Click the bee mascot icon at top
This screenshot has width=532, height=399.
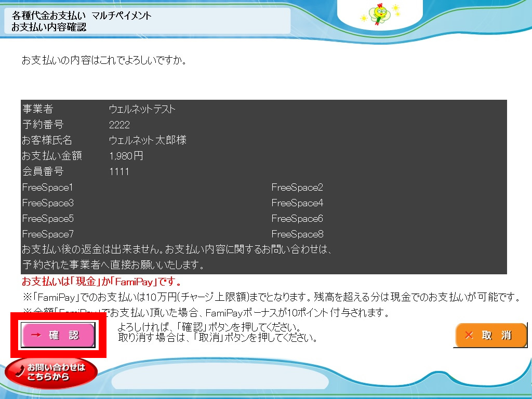coord(380,14)
